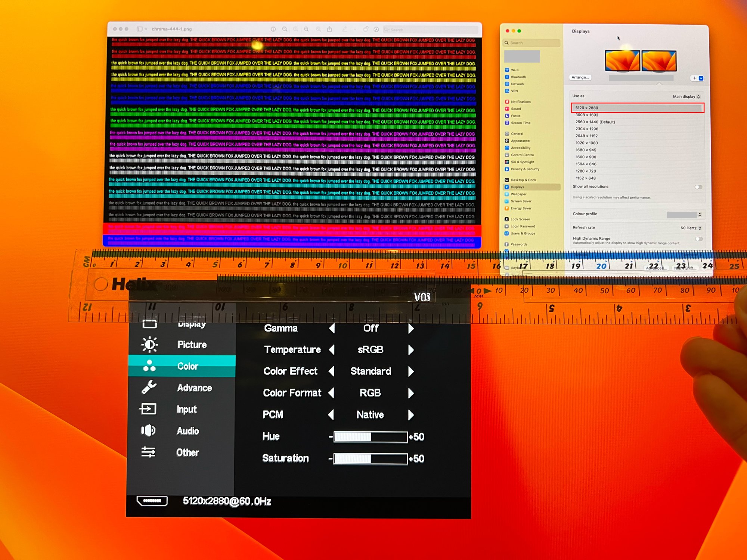This screenshot has width=747, height=560.
Task: Click the Arrange... button
Action: click(x=580, y=77)
